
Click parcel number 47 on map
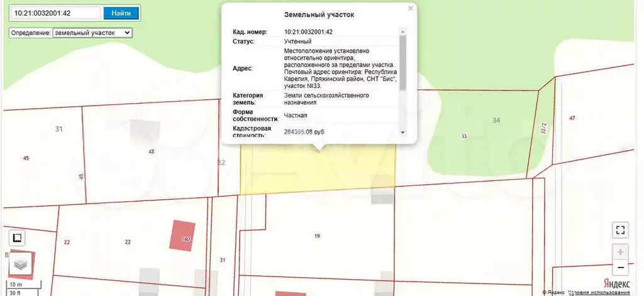(572, 118)
